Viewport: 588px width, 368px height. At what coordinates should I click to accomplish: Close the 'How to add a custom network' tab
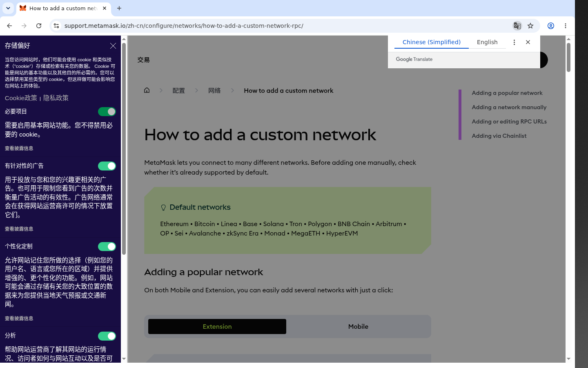tap(105, 8)
